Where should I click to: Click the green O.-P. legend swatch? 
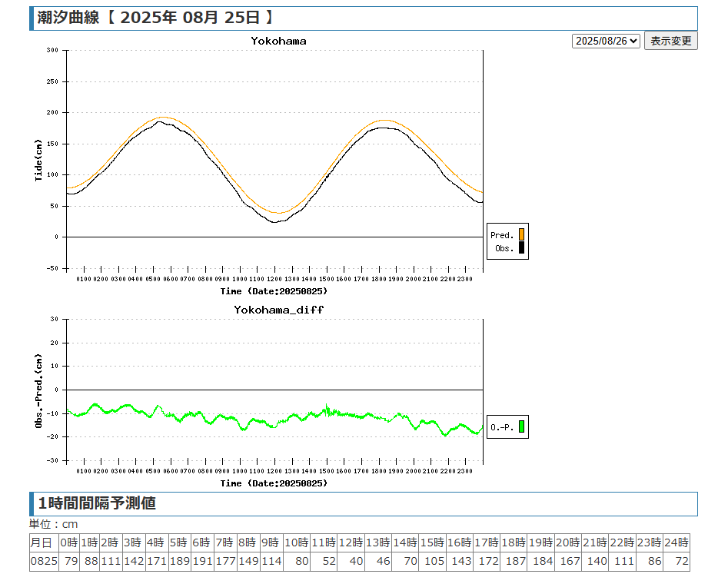[x=521, y=426]
